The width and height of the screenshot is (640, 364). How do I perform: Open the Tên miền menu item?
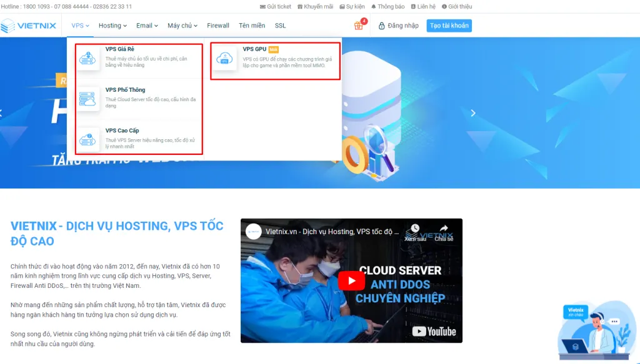coord(252,26)
